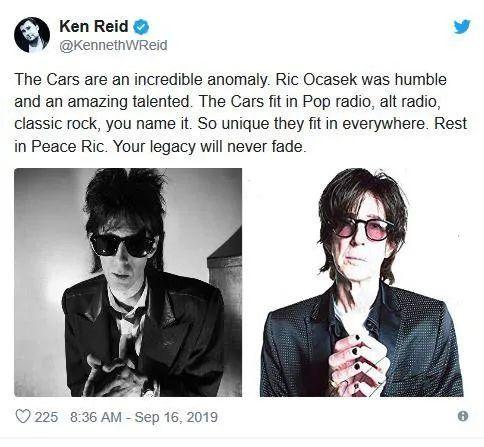
Task: Open Ken Reid's round profile avatar
Action: [x=32, y=35]
